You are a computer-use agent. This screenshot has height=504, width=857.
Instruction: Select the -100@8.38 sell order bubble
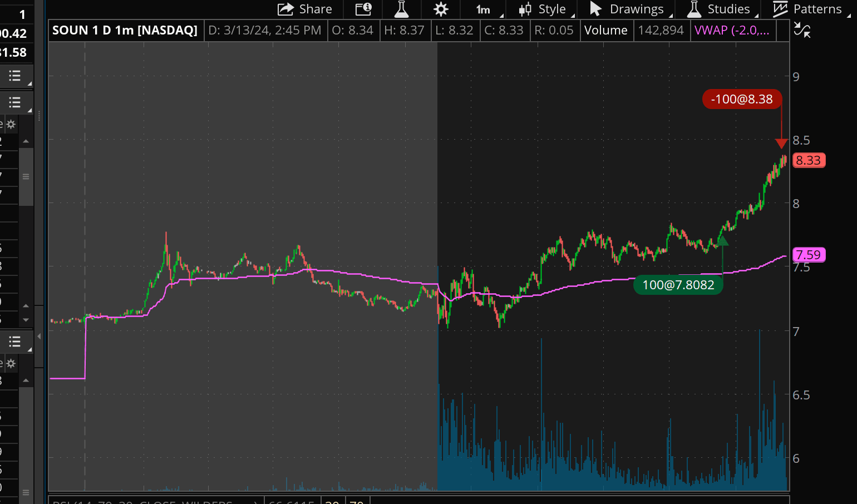point(742,99)
